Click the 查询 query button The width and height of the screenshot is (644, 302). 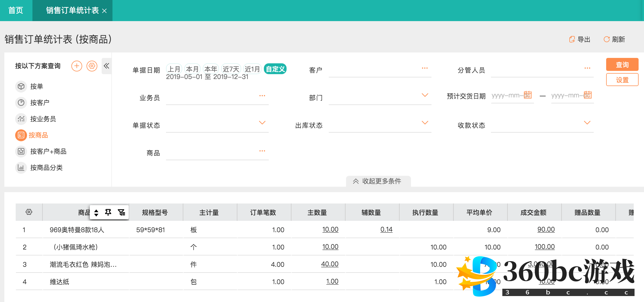tap(622, 64)
